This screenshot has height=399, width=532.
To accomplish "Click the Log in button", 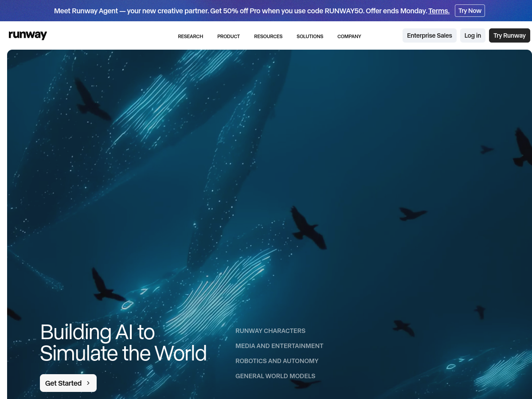I will point(473,35).
